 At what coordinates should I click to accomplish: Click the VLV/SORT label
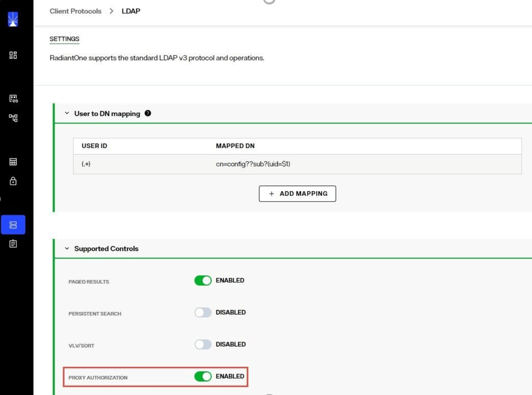(x=81, y=346)
